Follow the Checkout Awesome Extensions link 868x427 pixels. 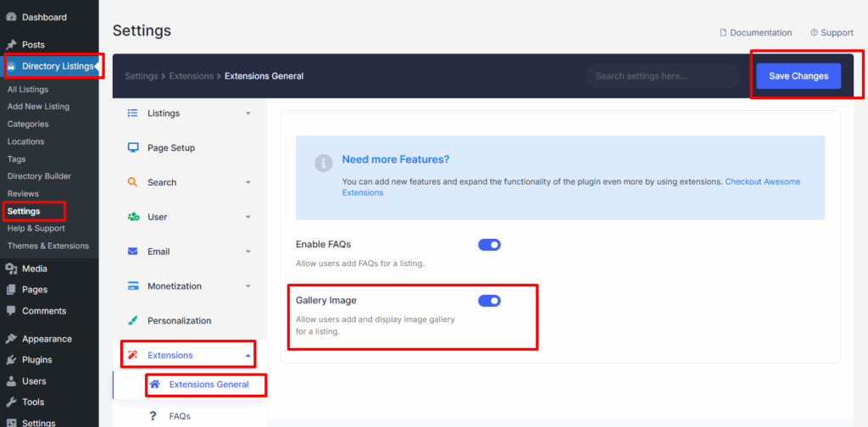tap(762, 182)
